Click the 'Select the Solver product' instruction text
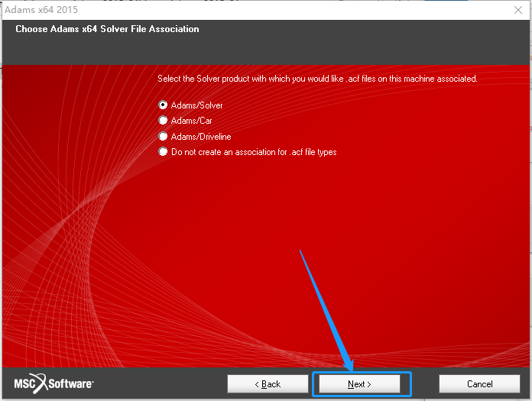 (x=317, y=79)
